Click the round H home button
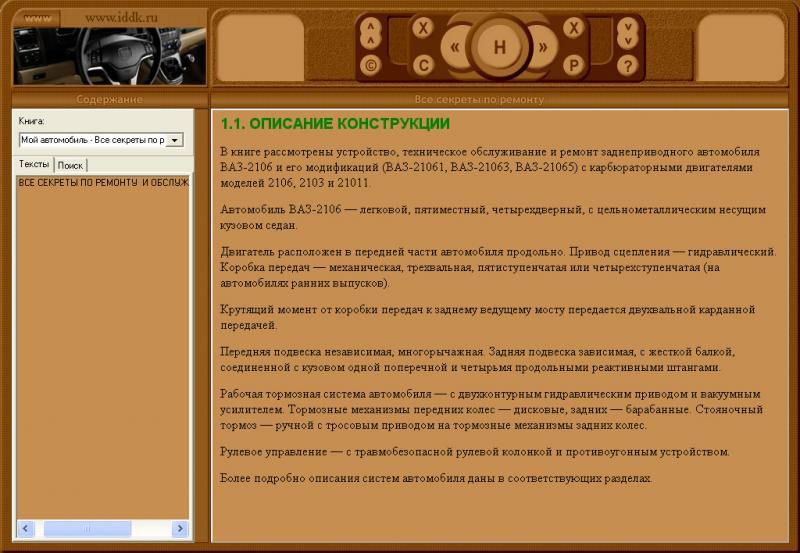 point(499,46)
